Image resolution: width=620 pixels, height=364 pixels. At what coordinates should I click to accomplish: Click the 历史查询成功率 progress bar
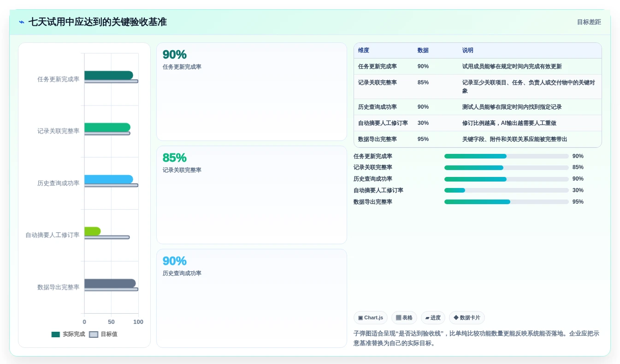pos(506,179)
